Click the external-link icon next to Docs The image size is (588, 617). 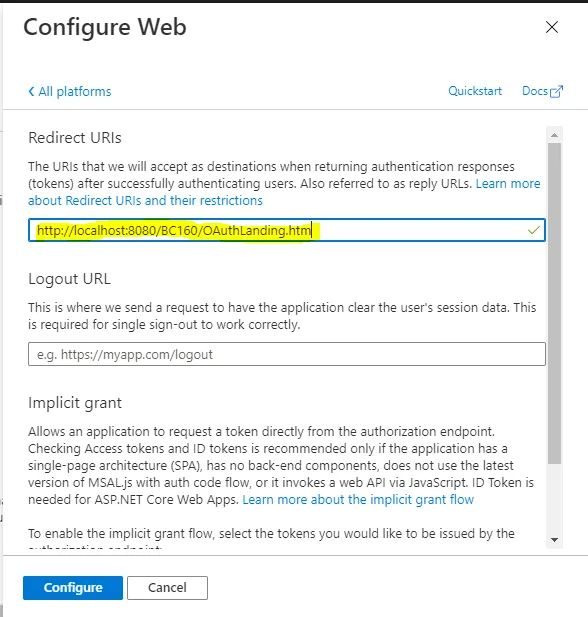click(x=557, y=91)
